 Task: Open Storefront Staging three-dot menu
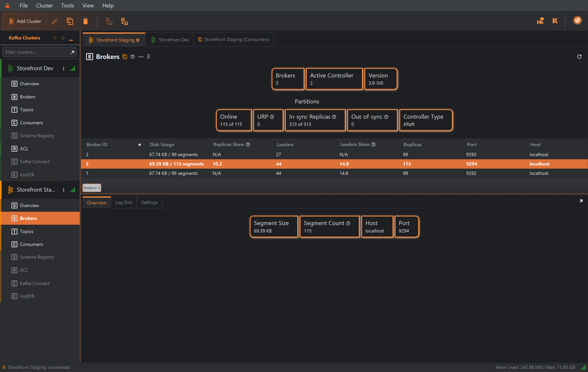click(x=64, y=190)
